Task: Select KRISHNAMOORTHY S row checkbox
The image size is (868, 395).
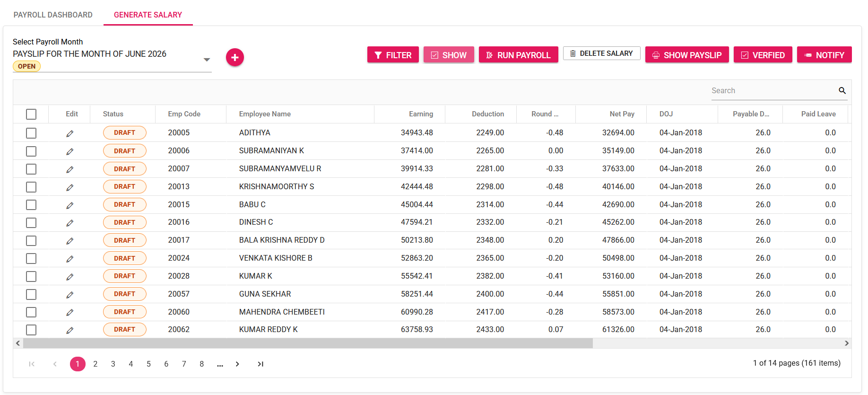Action: coord(31,187)
